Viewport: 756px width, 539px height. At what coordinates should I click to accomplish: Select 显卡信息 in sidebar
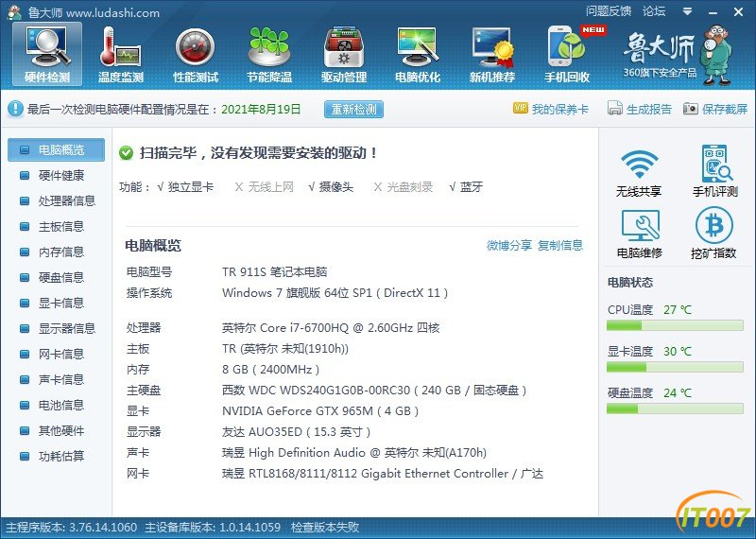pos(56,304)
